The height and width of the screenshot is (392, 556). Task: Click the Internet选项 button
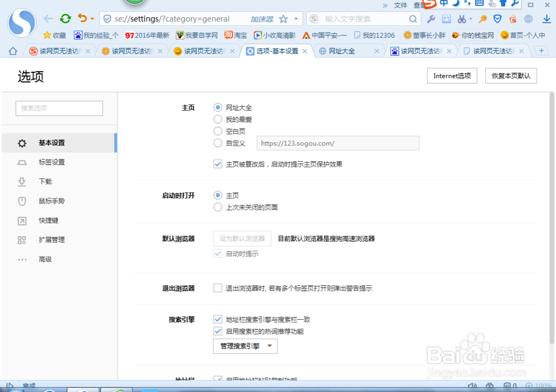pos(452,76)
